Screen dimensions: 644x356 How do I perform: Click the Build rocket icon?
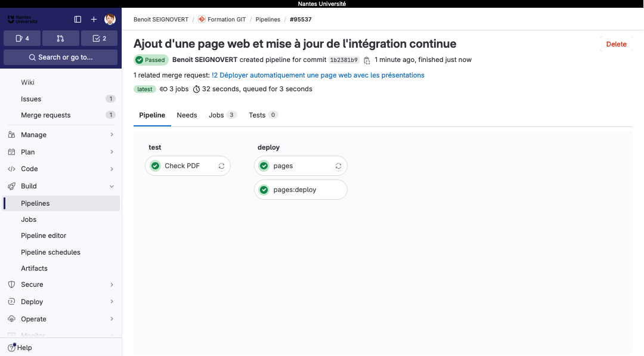11,186
